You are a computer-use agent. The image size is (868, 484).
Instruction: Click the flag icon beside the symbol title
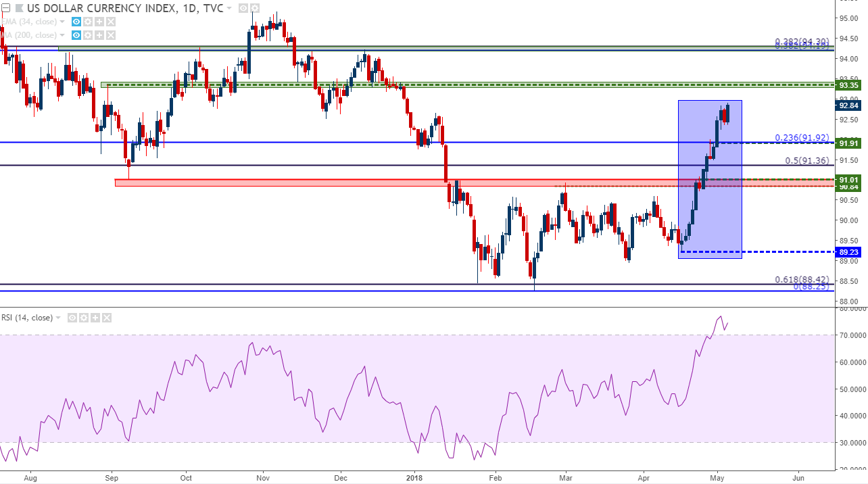[x=20, y=8]
